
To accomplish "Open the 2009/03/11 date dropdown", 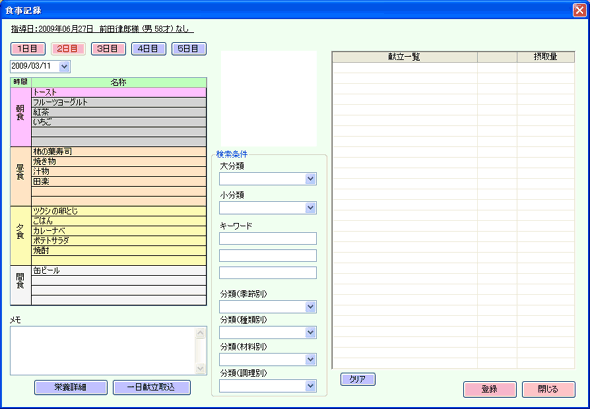I will tap(64, 67).
